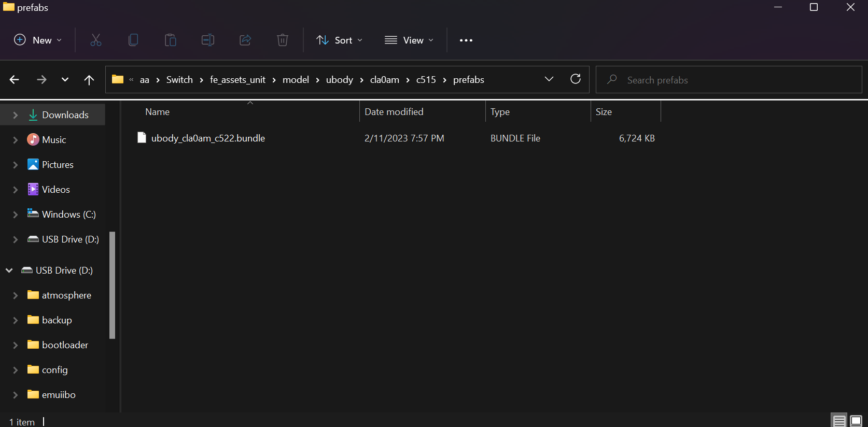This screenshot has width=868, height=427.
Task: Click the Pictures sidebar icon
Action: point(33,164)
